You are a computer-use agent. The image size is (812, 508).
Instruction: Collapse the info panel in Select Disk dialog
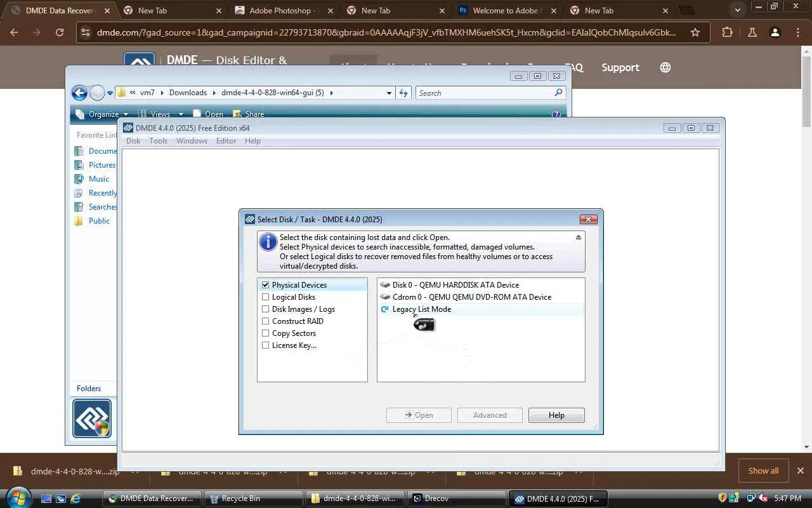(578, 237)
